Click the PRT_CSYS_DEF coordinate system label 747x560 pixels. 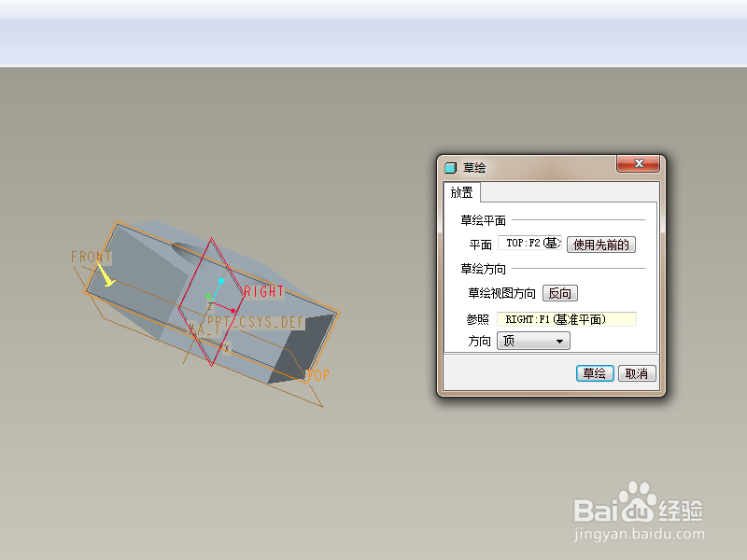pyautogui.click(x=255, y=322)
